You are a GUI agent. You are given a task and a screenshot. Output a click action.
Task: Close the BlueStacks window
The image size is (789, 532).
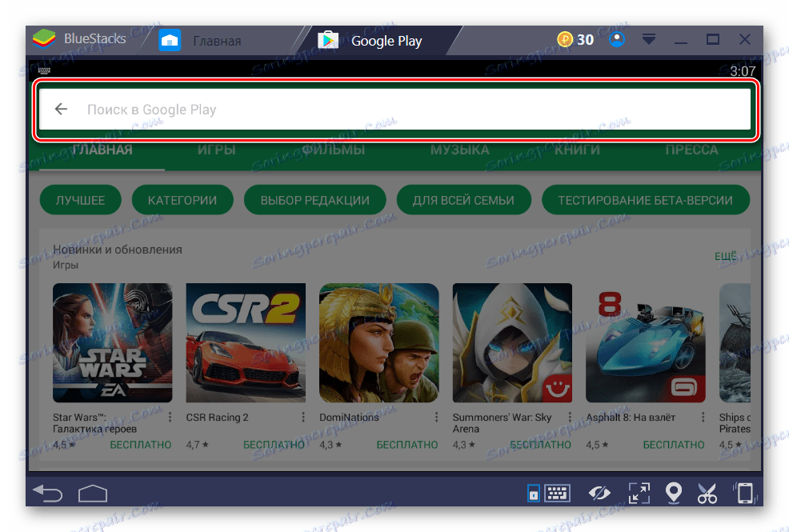tap(745, 39)
